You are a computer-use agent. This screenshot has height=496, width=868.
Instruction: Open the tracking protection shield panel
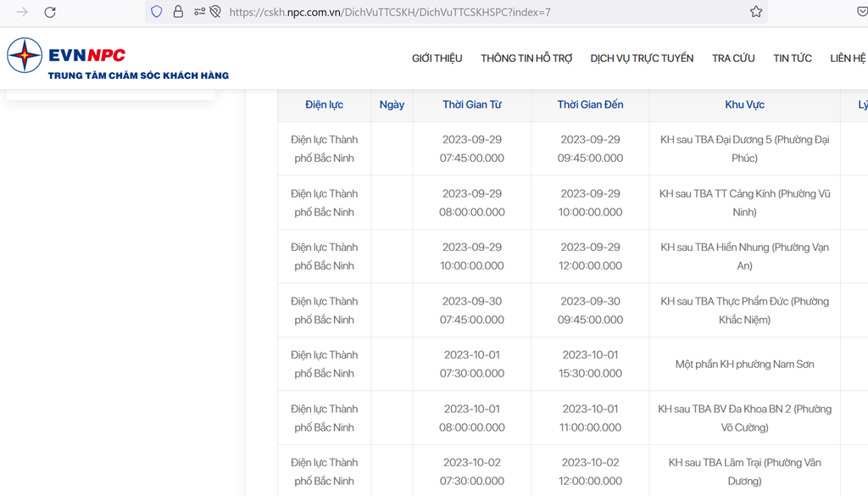(x=156, y=12)
